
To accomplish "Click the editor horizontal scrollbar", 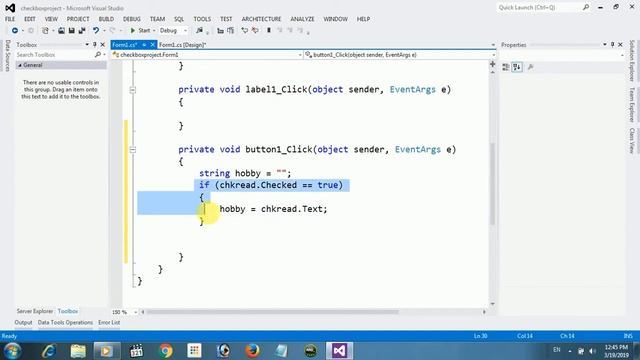I will coord(273,312).
